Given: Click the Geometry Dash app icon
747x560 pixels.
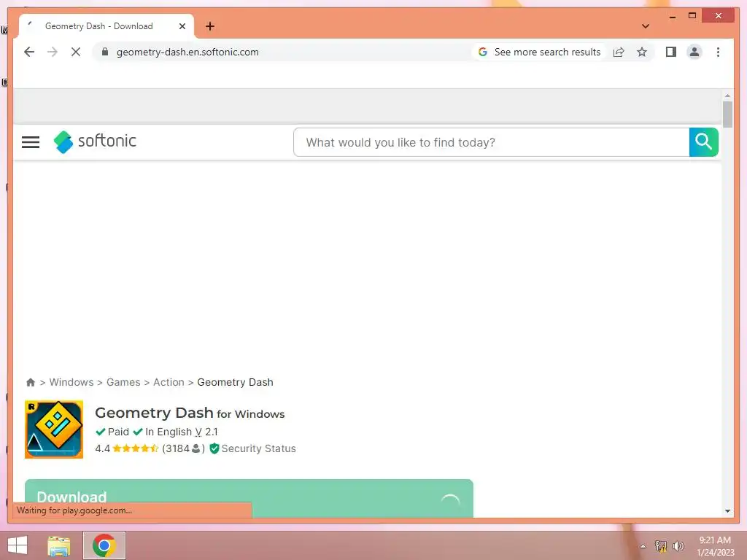Looking at the screenshot, I should 54,429.
